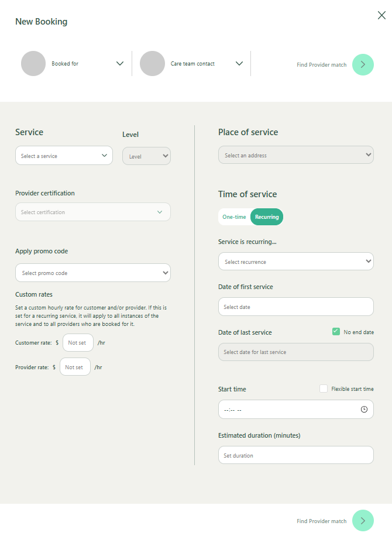The width and height of the screenshot is (392, 543).
Task: Click the top green arrow Find Provider button
Action: coord(363,64)
